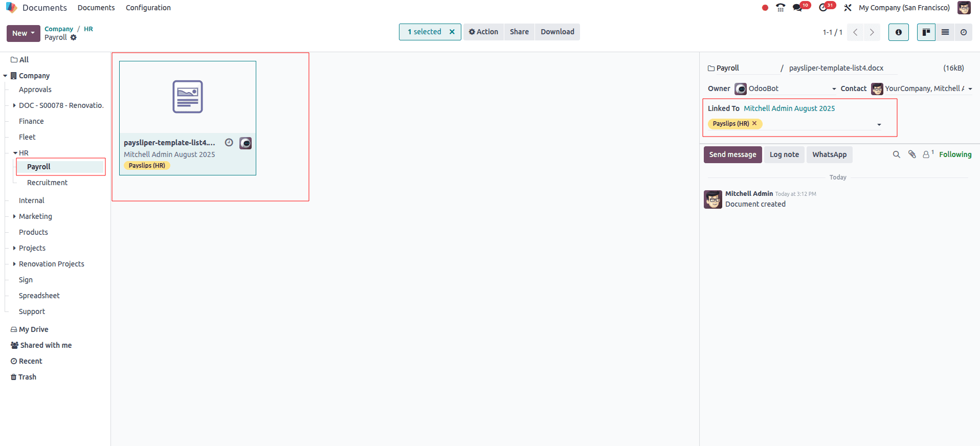This screenshot has height=446, width=980.
Task: Select the Internal folder
Action: 32,200
